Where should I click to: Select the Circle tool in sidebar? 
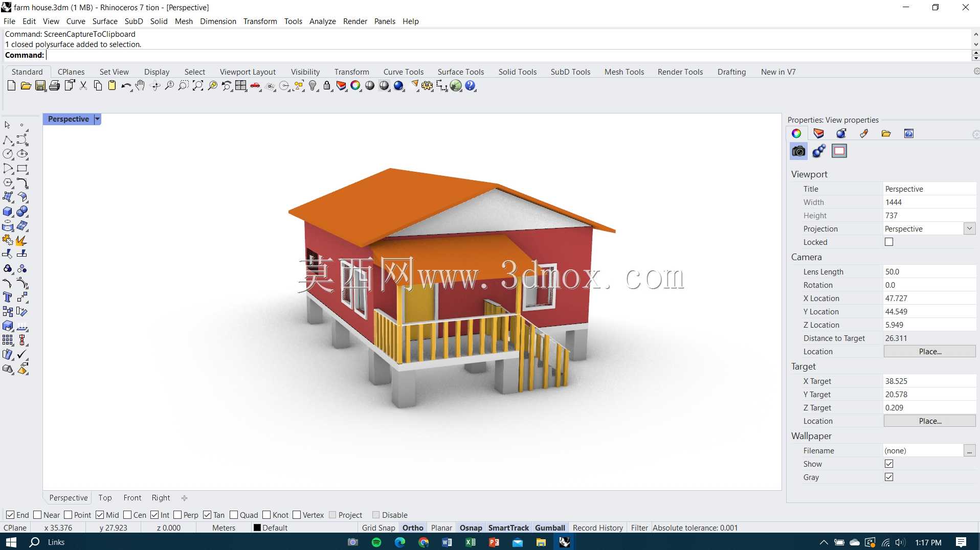click(x=8, y=154)
